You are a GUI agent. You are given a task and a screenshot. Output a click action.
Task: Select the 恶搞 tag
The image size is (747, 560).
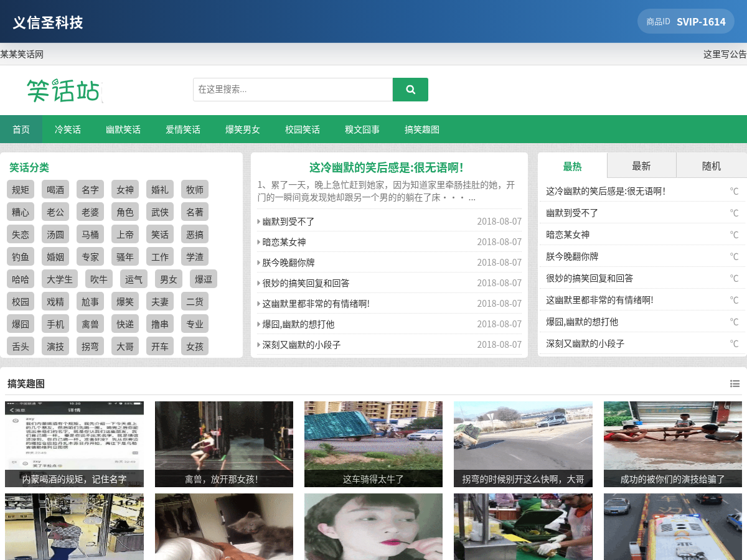click(x=195, y=235)
